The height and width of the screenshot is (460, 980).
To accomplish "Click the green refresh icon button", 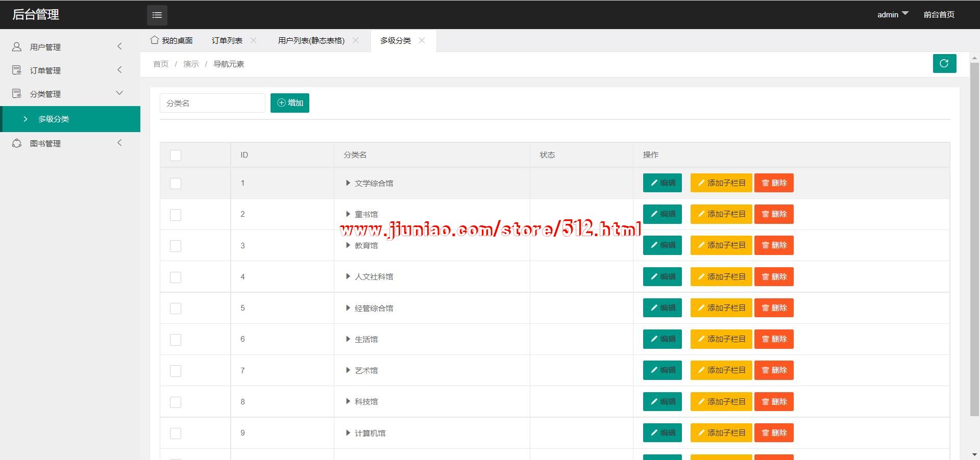I will [944, 64].
